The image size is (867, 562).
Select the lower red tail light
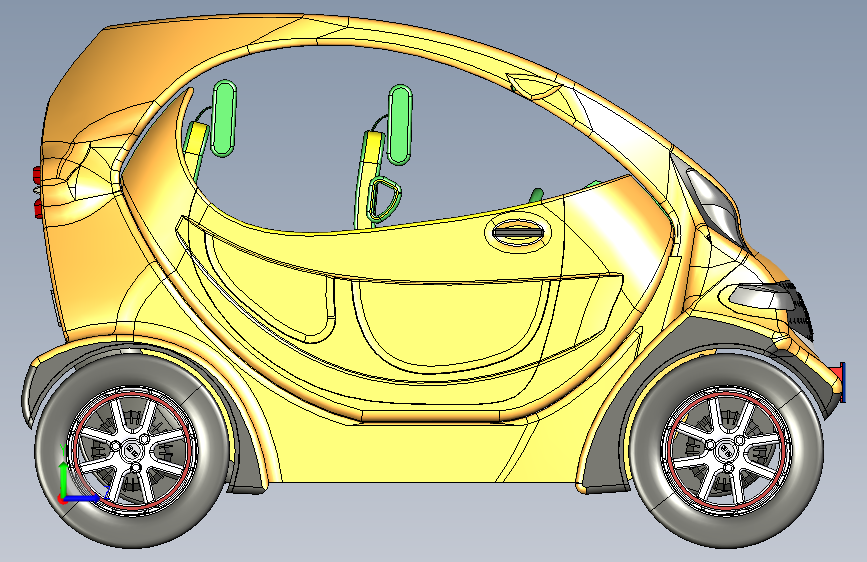pos(38,209)
